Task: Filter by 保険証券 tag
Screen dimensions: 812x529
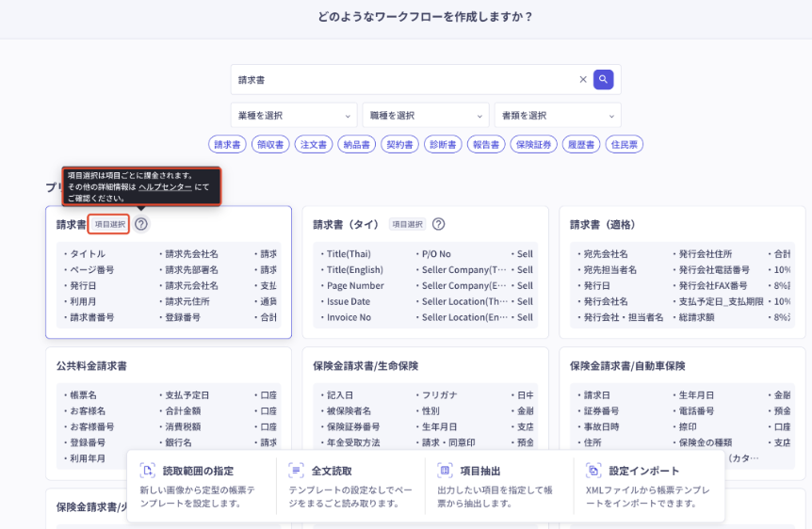Action: point(534,145)
